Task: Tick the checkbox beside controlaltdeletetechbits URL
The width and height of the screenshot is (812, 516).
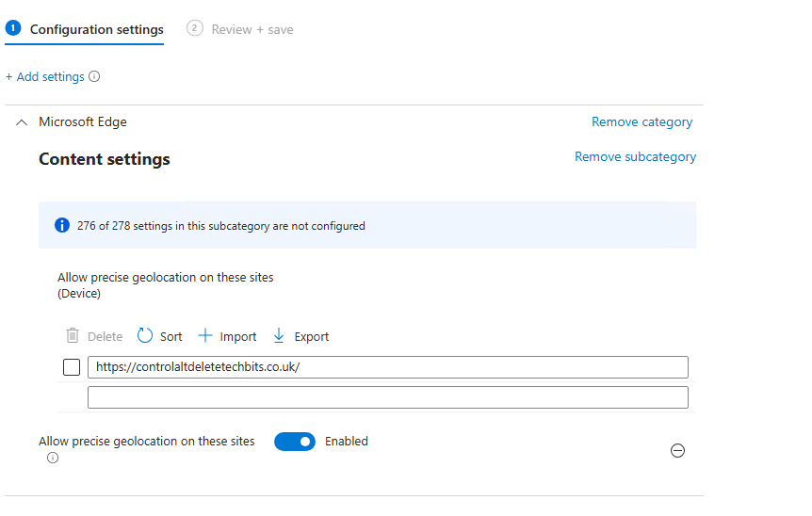Action: [x=72, y=367]
